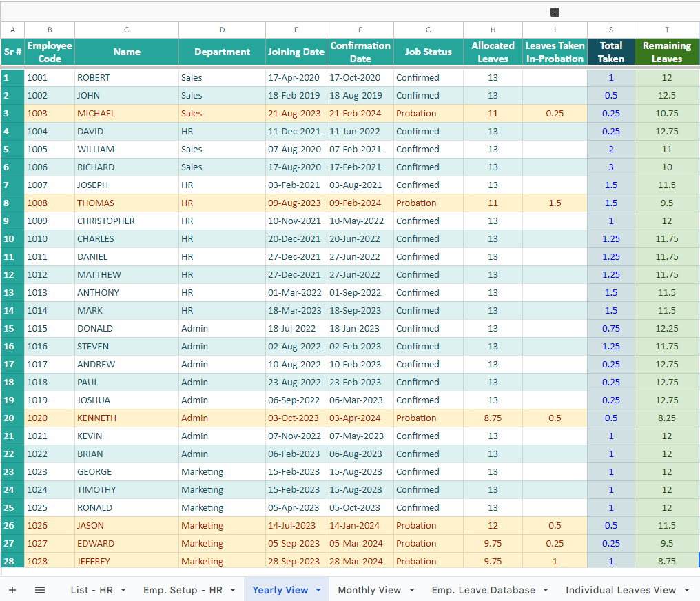
Task: Select KENNETH's Probation status cell
Action: pos(428,418)
